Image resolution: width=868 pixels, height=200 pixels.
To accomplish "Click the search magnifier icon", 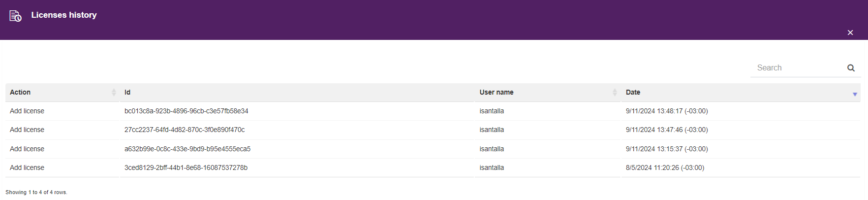I will [x=851, y=68].
